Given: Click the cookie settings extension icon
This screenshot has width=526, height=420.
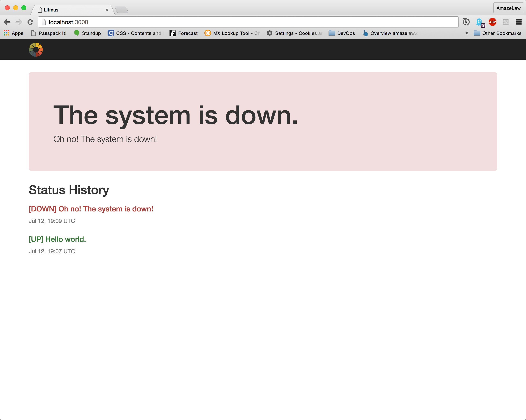Looking at the screenshot, I should point(505,22).
